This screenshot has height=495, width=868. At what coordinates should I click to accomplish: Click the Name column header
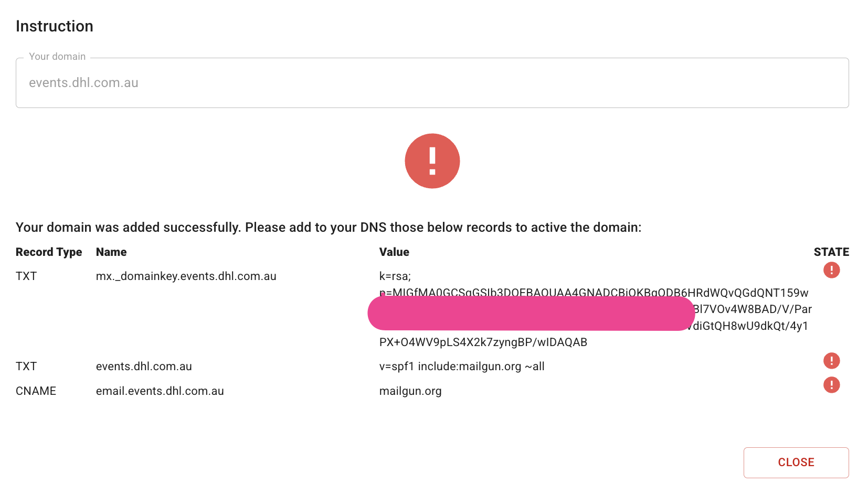[111, 252]
